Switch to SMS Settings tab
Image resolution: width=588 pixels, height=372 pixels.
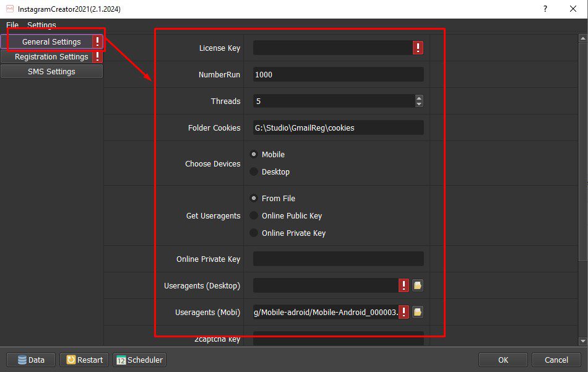[51, 71]
